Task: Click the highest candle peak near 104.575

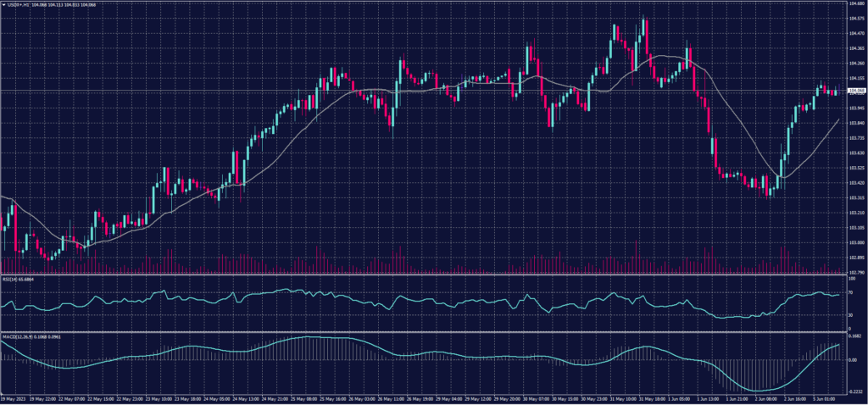Action: (646, 19)
